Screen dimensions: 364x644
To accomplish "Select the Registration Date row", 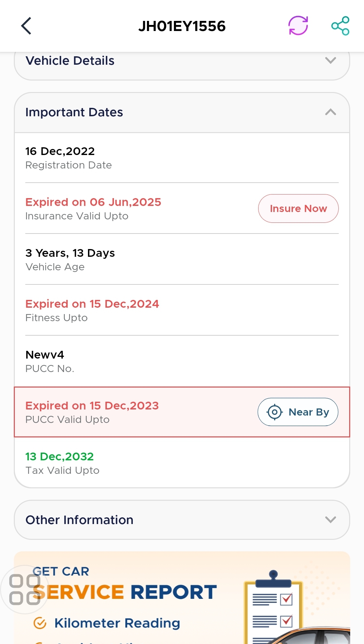I will (x=182, y=158).
